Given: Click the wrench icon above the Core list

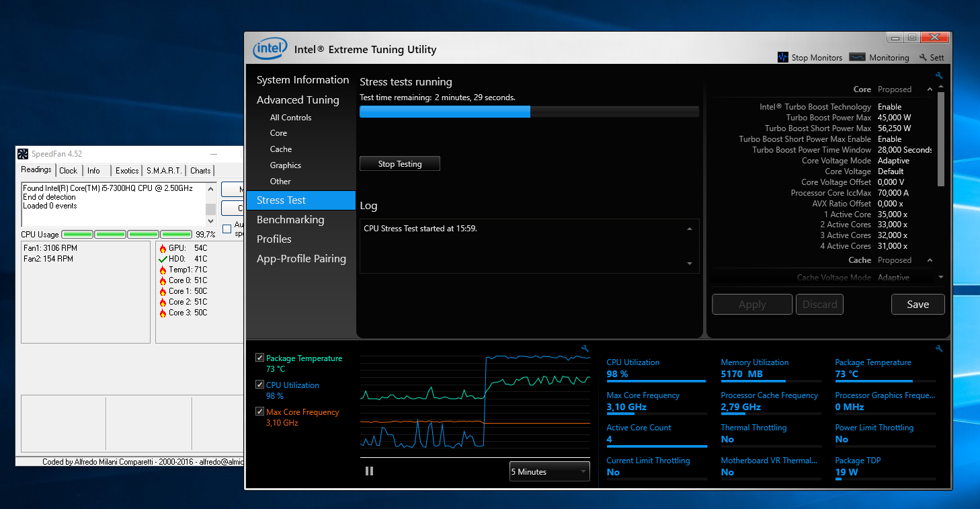Looking at the screenshot, I should (x=939, y=76).
